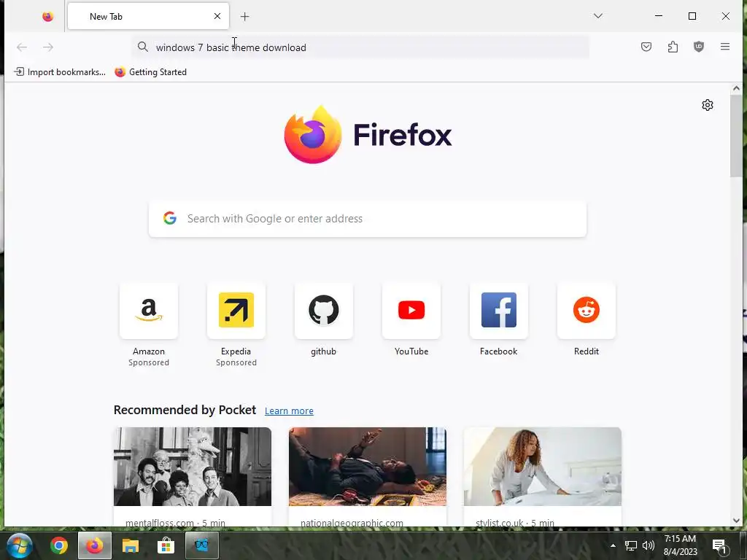This screenshot has height=560, width=747.
Task: Show hidden system tray icons
Action: coord(613,545)
